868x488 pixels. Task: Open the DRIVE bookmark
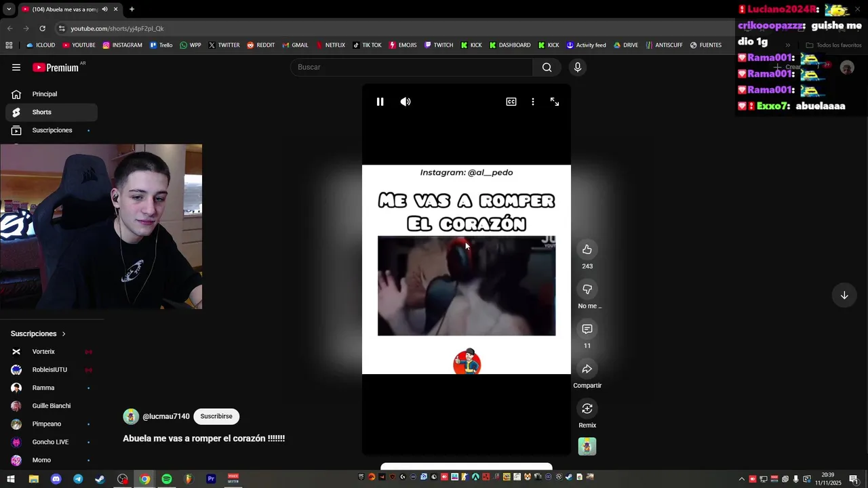626,45
